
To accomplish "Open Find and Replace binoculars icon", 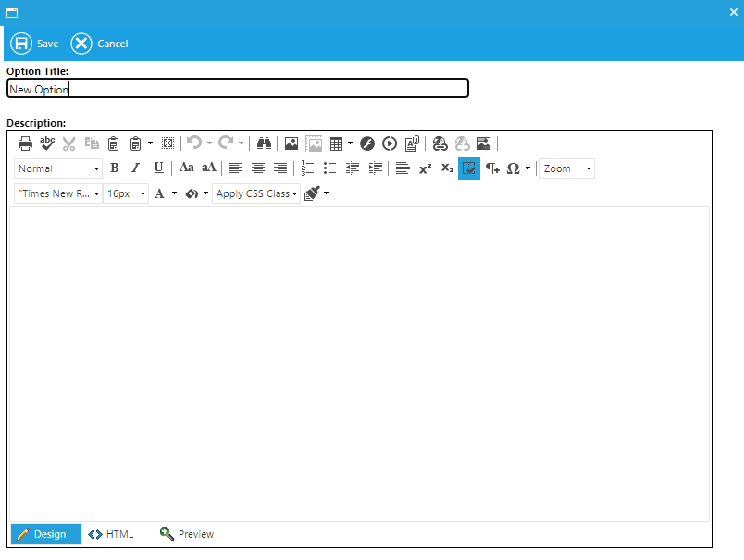I will coord(264,143).
